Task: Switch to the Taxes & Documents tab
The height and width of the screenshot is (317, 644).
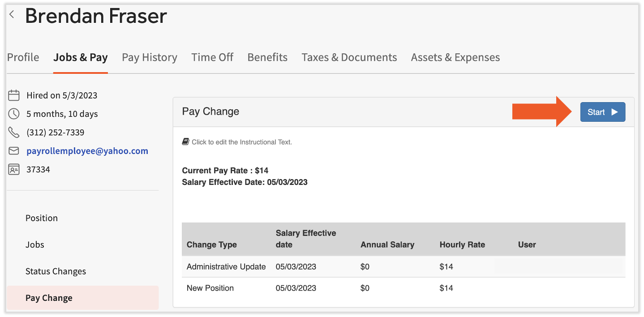Action: click(x=349, y=57)
